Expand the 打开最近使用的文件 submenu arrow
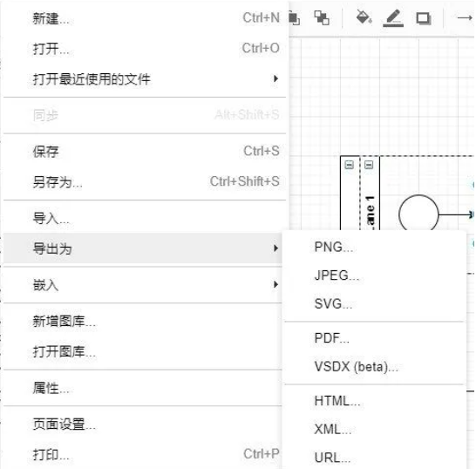 275,78
